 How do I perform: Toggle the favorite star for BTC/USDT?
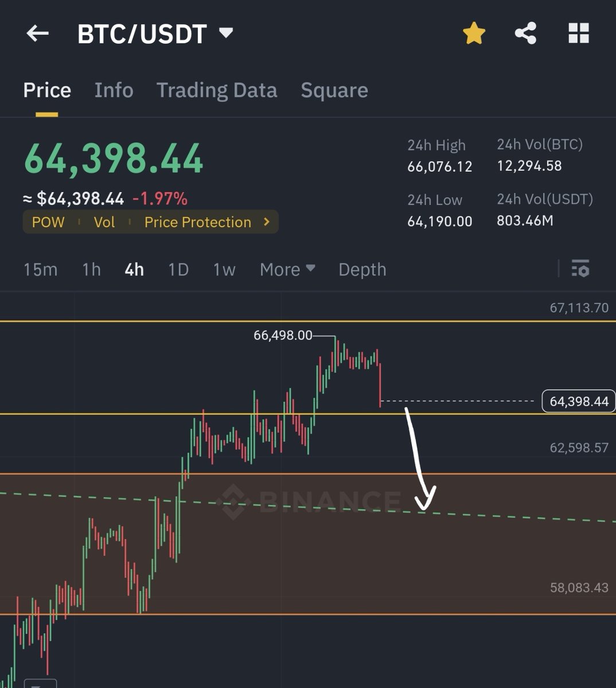pyautogui.click(x=474, y=33)
